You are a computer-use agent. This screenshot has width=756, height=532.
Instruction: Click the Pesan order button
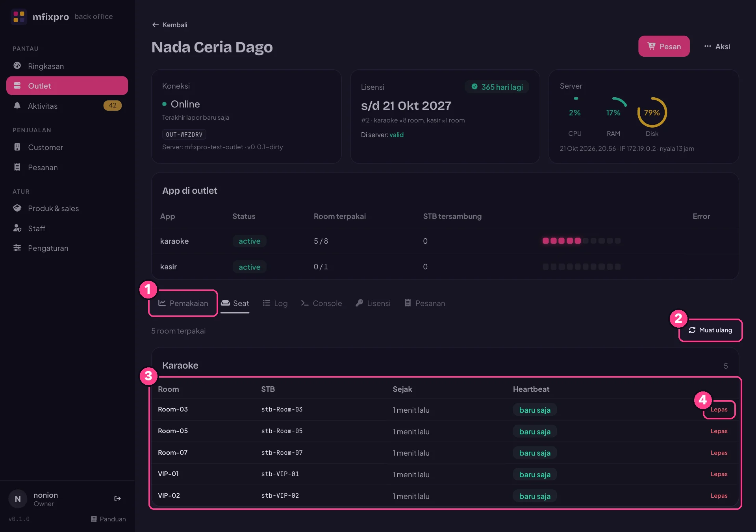(664, 46)
